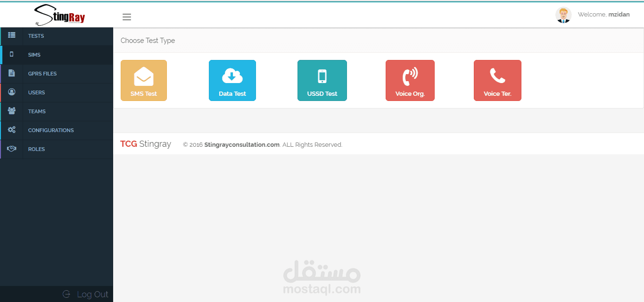Image resolution: width=644 pixels, height=302 pixels.
Task: Open the Data Test cloud icon
Action: click(232, 75)
